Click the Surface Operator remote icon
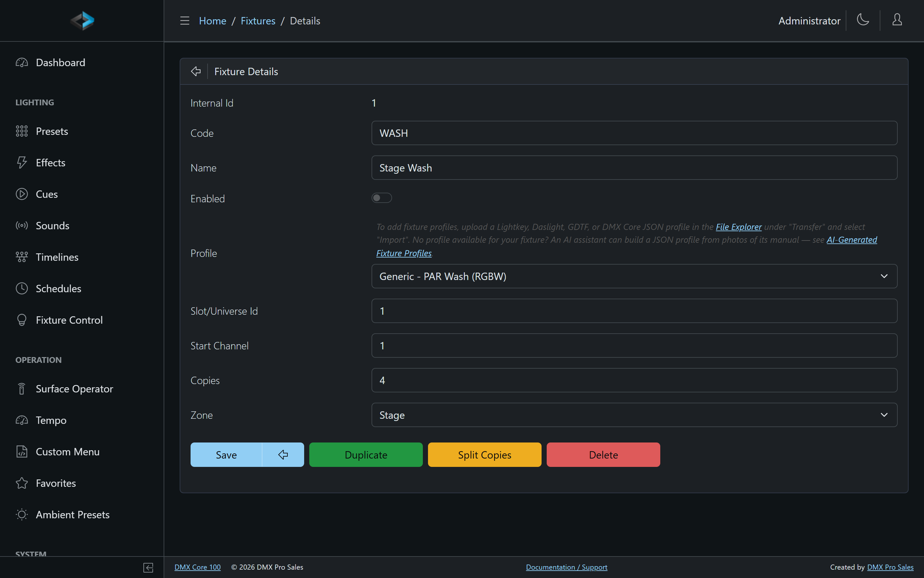Screen dimensions: 924x578 (x=22, y=389)
